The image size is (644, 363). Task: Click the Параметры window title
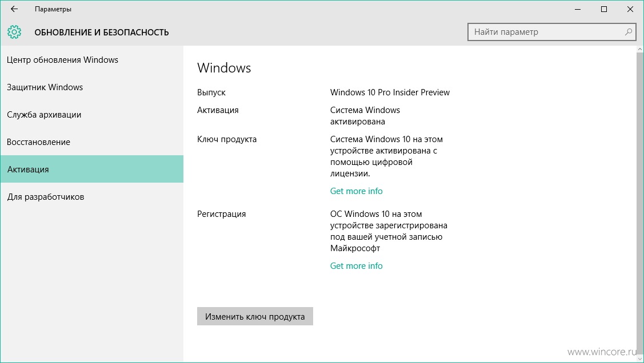coord(53,9)
